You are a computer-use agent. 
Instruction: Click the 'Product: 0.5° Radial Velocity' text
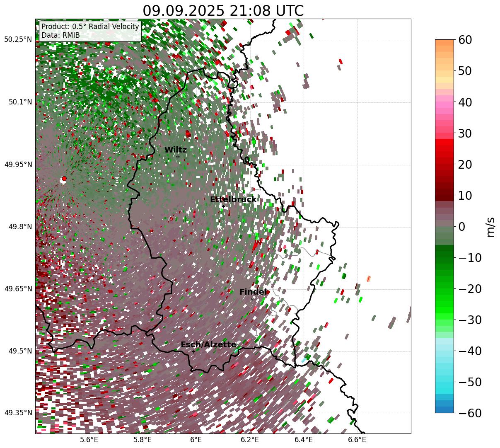click(90, 27)
